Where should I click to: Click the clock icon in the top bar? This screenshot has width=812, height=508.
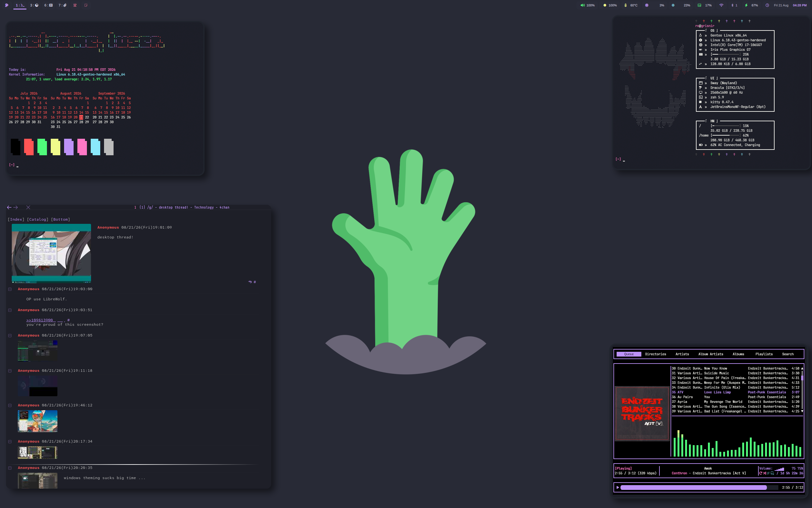pyautogui.click(x=767, y=5)
